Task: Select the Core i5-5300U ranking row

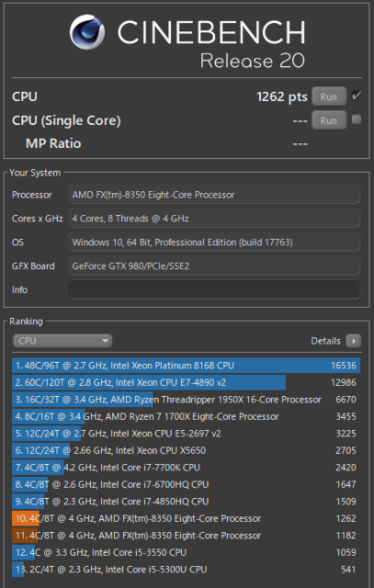Action: click(186, 570)
